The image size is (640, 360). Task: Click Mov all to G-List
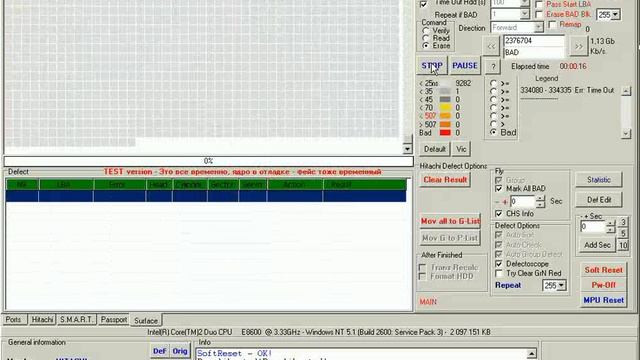point(450,221)
